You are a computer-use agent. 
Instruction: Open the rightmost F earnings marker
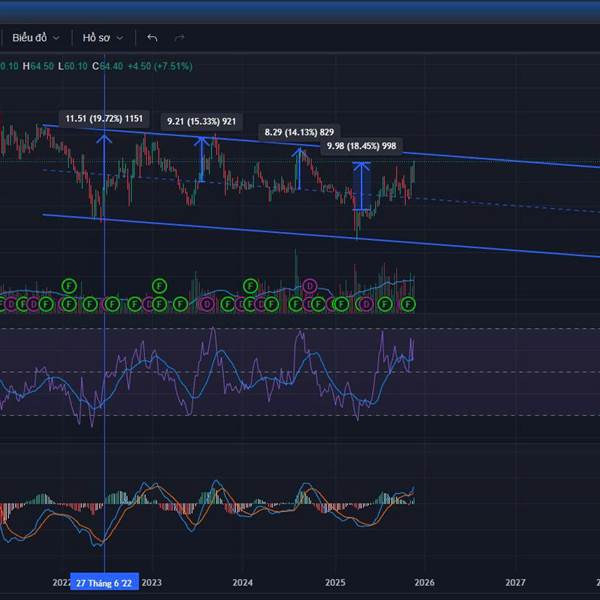coord(408,303)
